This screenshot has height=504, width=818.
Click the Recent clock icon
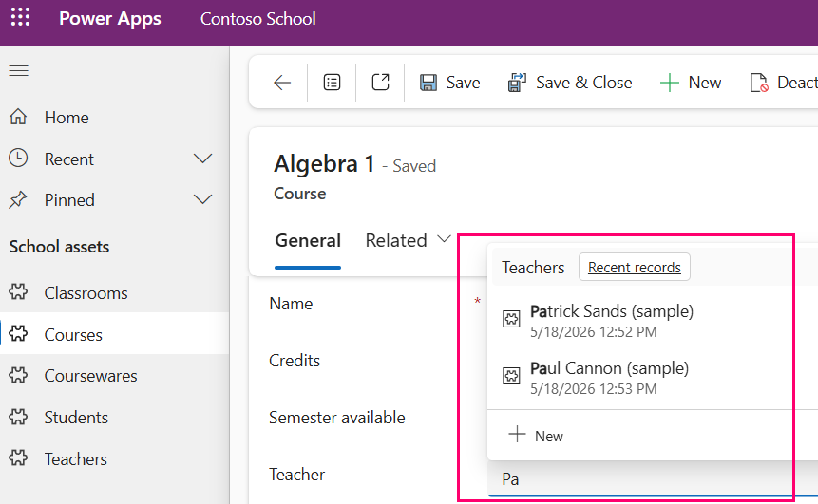tap(18, 158)
